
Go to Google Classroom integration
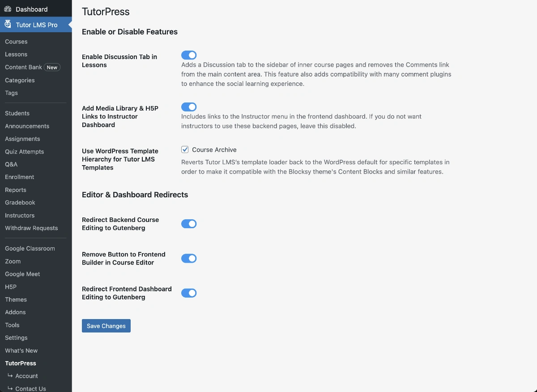30,248
